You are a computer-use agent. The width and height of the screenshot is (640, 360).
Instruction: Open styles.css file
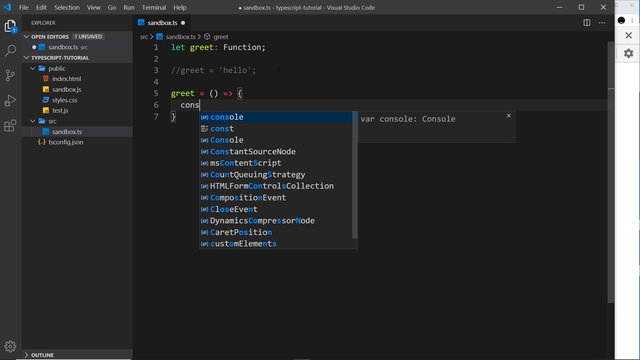coord(78,100)
